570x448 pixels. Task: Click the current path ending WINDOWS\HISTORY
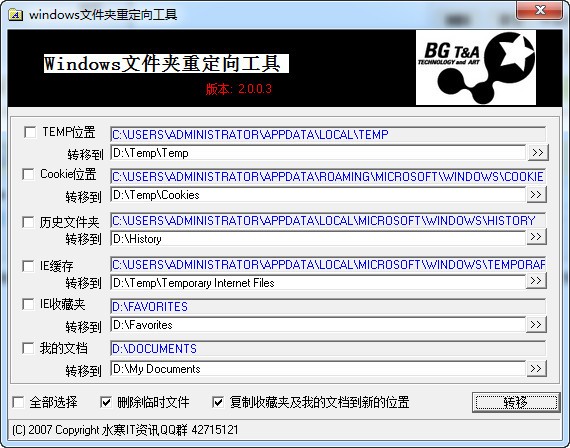point(328,220)
